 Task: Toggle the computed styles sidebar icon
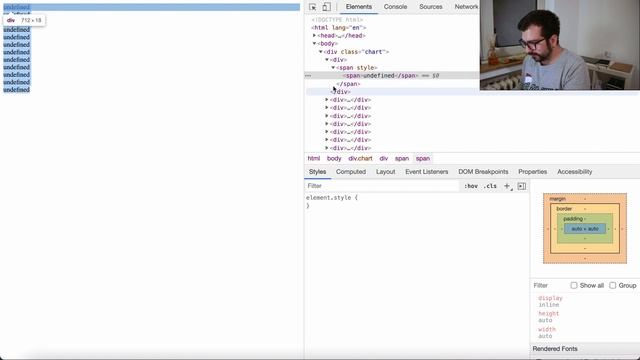(x=522, y=186)
